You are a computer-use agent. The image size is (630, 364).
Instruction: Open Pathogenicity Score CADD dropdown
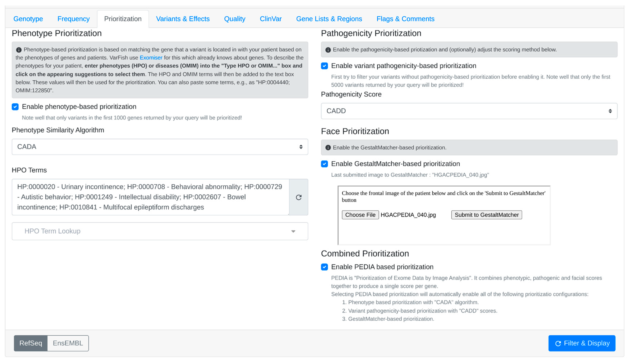click(x=469, y=111)
